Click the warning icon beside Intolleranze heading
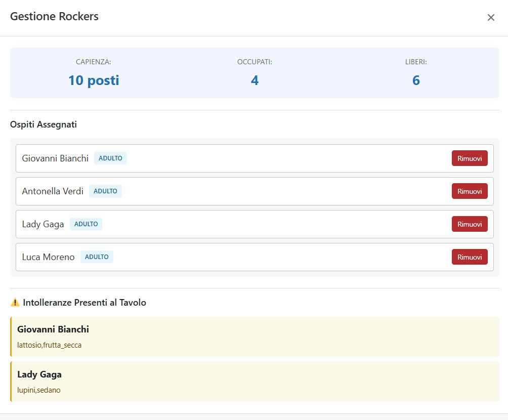Viewport: 508px width, 420px height. click(x=15, y=303)
